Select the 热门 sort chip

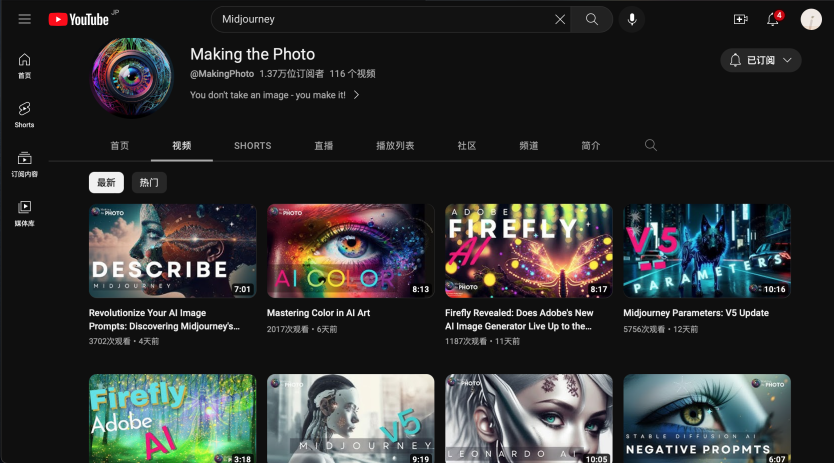coord(149,183)
